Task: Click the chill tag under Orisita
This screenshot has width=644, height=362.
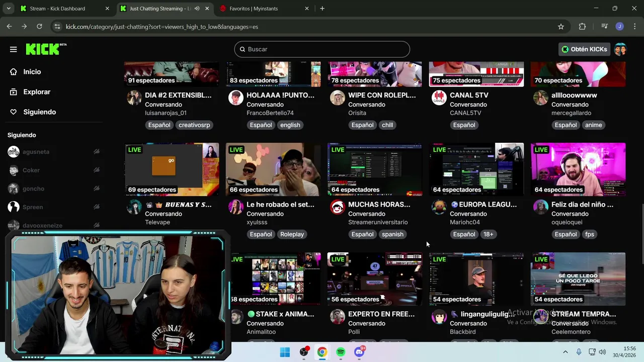Action: point(387,125)
